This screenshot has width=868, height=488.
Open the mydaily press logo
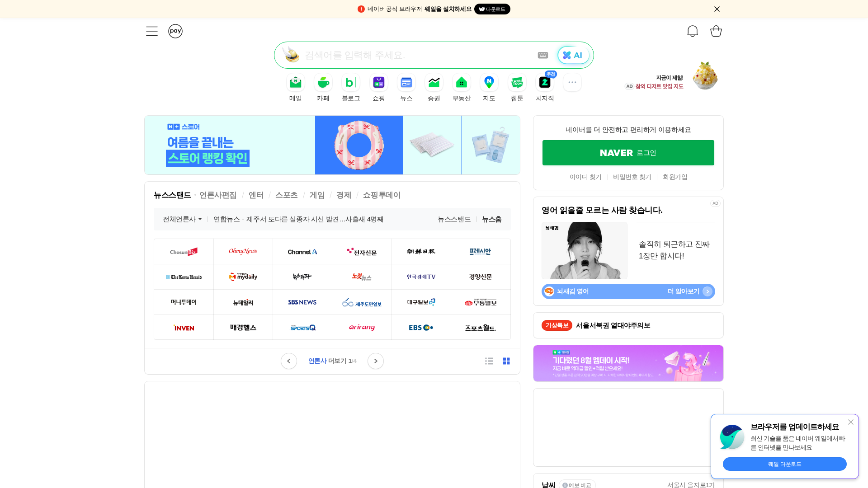(x=243, y=277)
